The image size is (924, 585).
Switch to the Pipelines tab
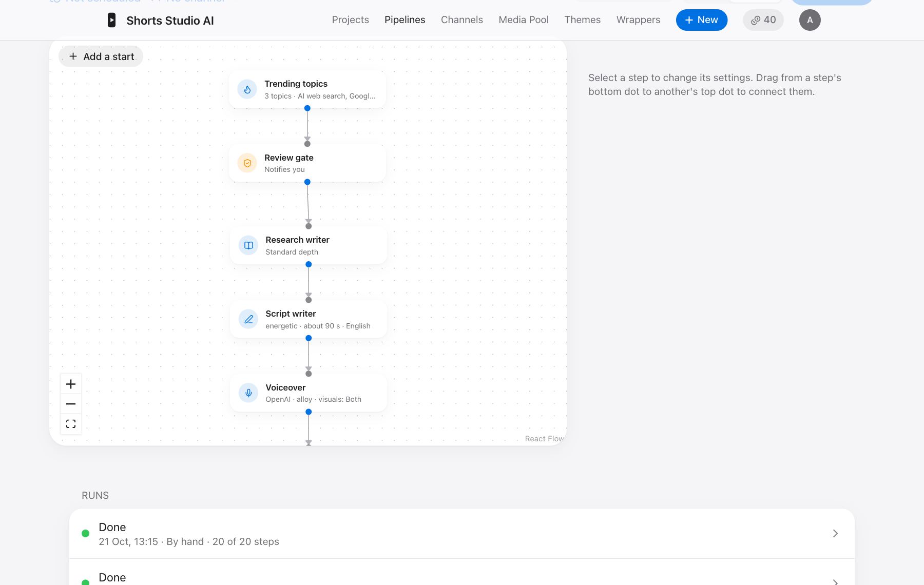405,19
